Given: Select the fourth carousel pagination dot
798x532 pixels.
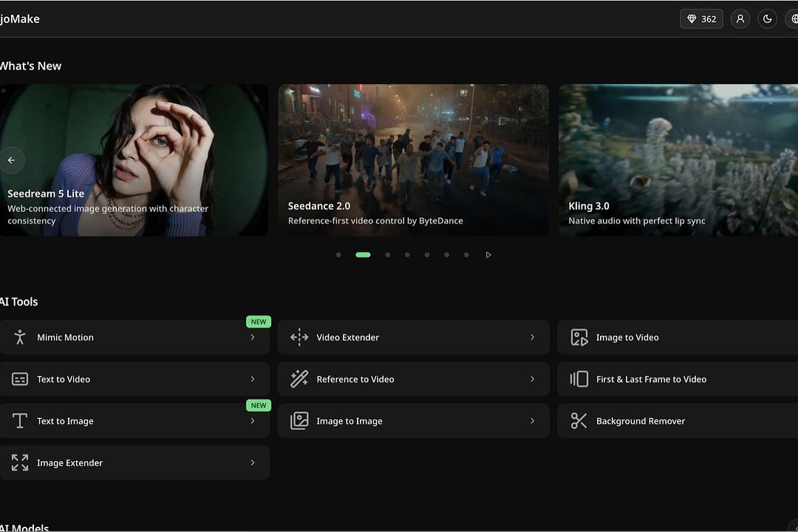Looking at the screenshot, I should pos(407,254).
